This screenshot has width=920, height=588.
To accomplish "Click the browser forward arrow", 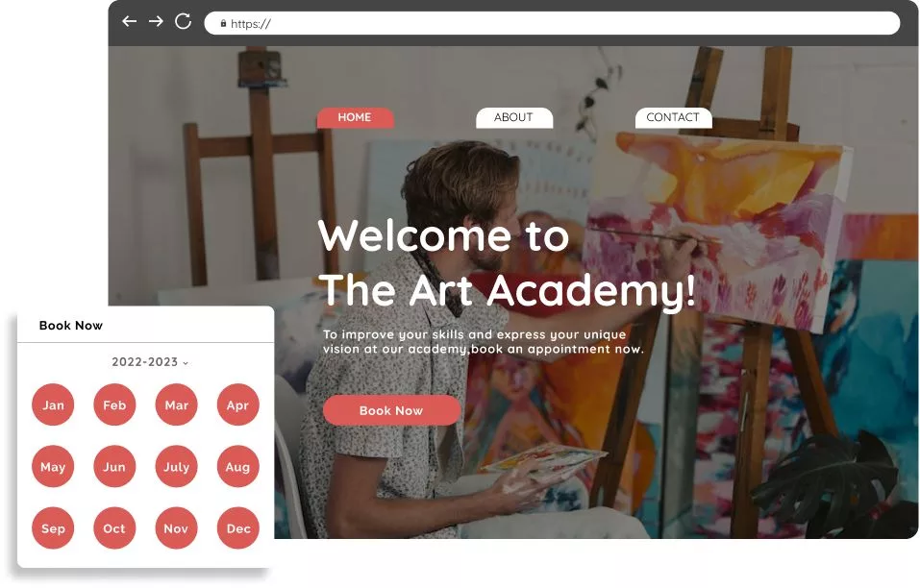I will (156, 22).
